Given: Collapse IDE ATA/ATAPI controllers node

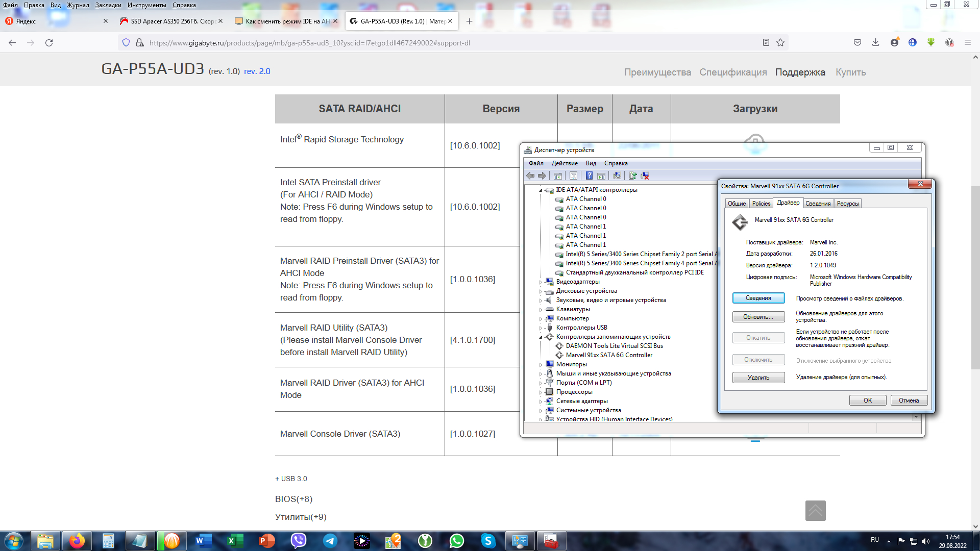Looking at the screenshot, I should [x=541, y=190].
